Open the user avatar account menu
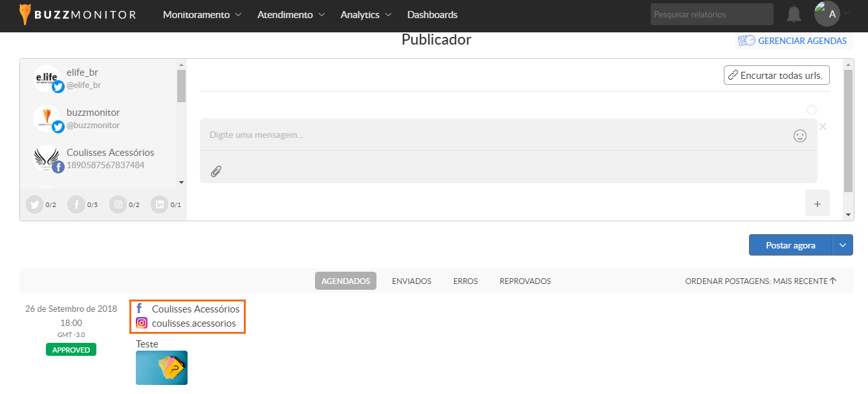 [832, 14]
